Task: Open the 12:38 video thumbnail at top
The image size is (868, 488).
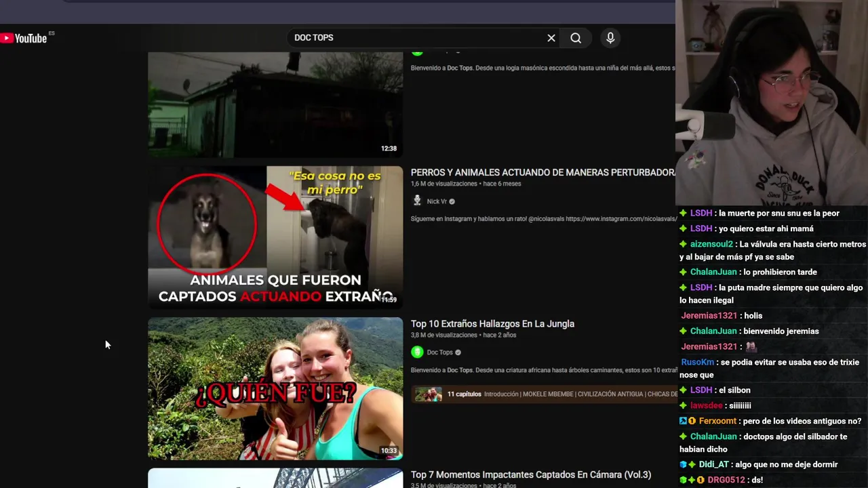Action: tap(275, 104)
